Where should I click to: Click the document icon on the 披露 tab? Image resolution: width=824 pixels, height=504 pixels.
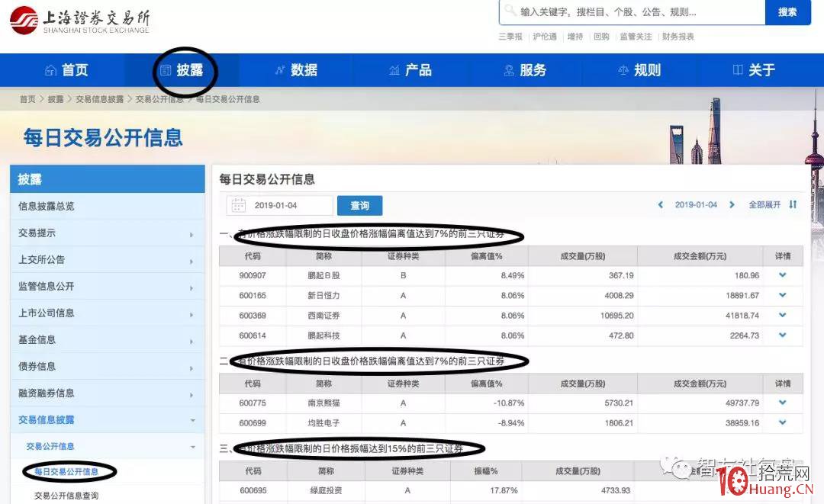tap(166, 70)
